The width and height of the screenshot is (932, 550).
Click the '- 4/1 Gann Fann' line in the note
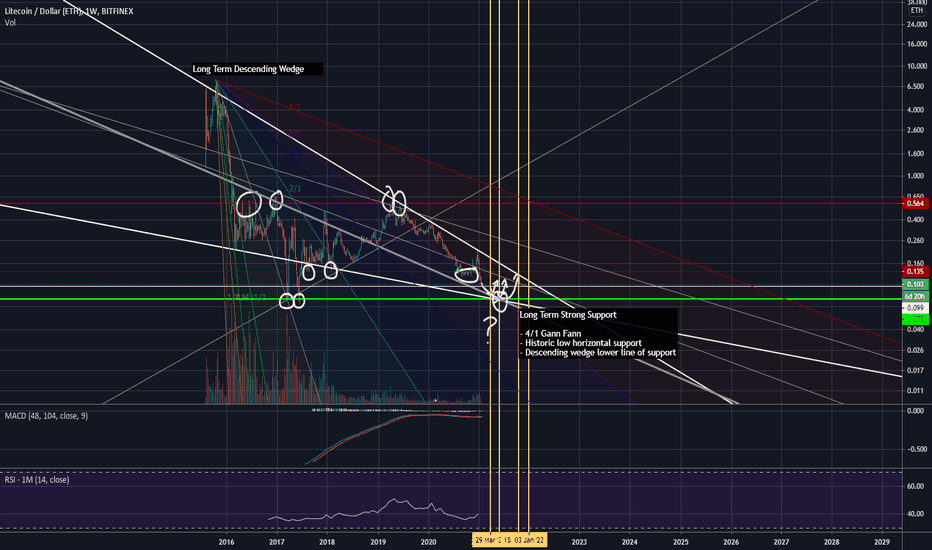click(x=550, y=334)
